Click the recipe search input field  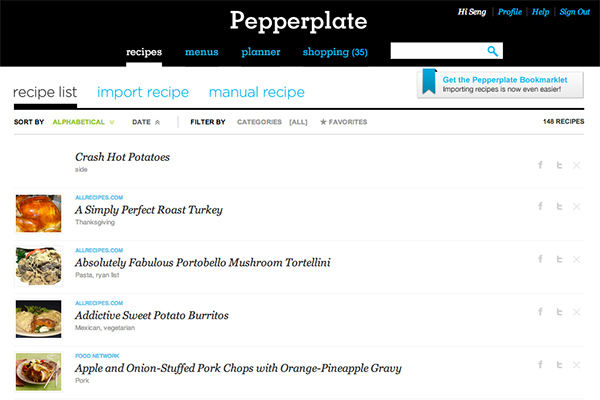point(436,51)
